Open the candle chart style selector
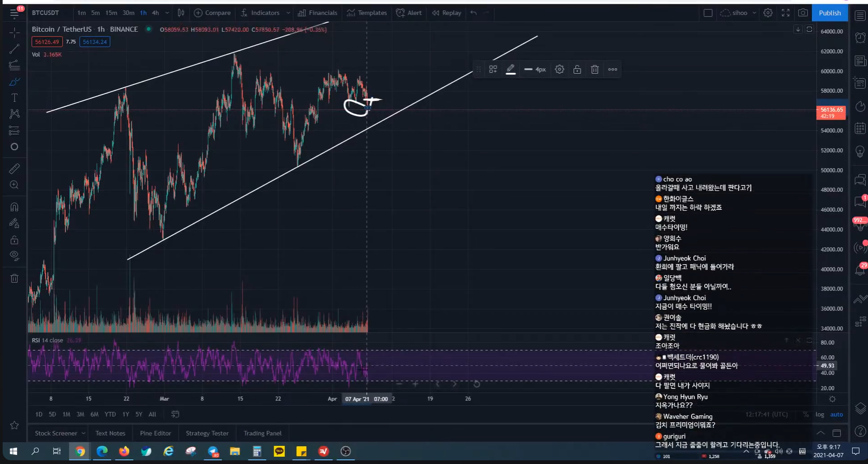Screen dimensions: 868x464 [181, 13]
